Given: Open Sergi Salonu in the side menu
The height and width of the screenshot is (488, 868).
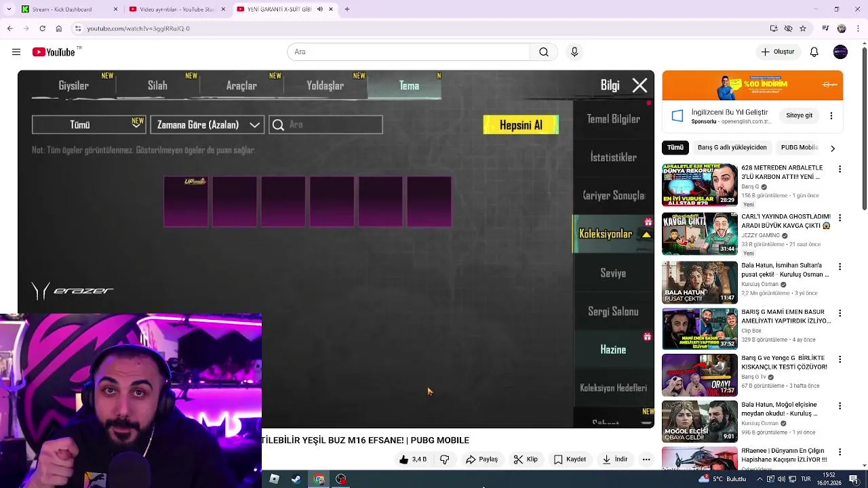Looking at the screenshot, I should tap(613, 312).
